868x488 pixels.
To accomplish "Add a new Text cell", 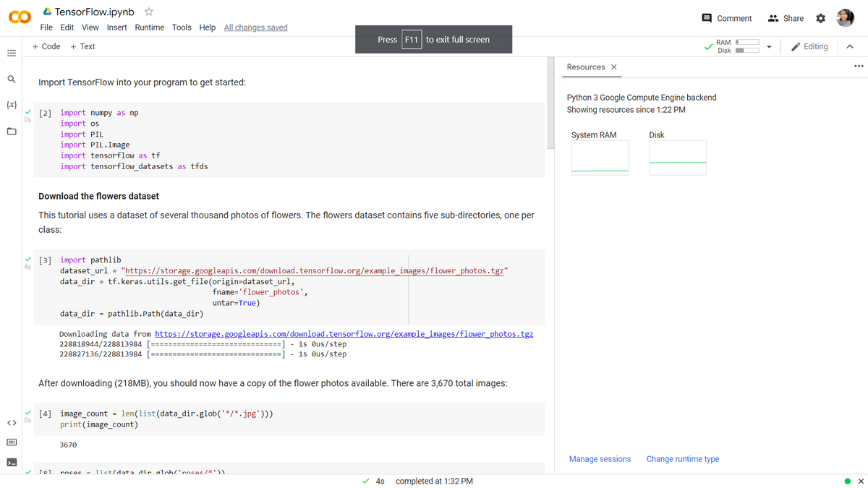I will pyautogui.click(x=82, y=46).
